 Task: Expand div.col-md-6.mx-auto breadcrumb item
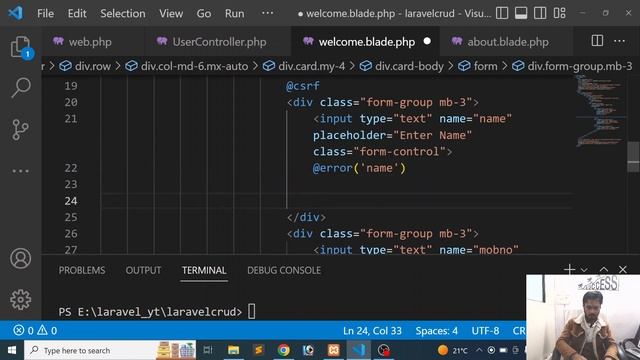(x=187, y=66)
